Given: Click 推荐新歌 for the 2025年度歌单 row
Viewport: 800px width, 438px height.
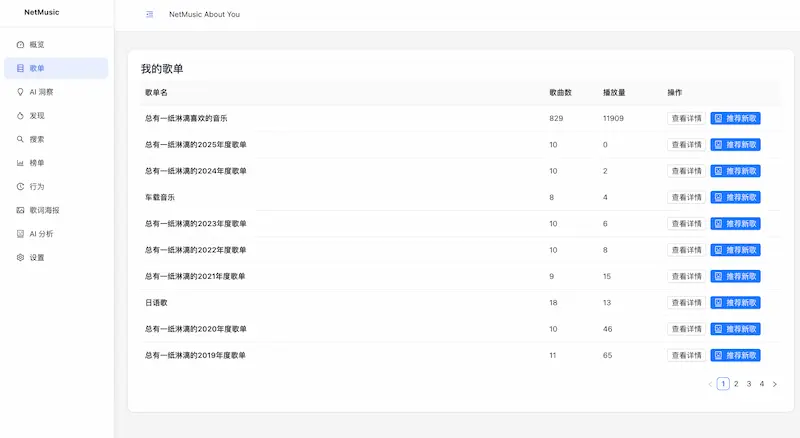Looking at the screenshot, I should click(x=735, y=144).
